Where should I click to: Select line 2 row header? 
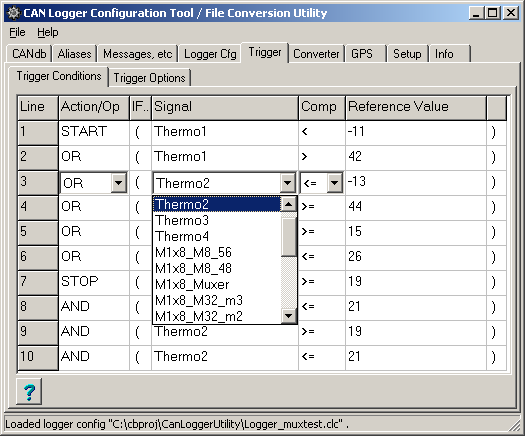38,158
